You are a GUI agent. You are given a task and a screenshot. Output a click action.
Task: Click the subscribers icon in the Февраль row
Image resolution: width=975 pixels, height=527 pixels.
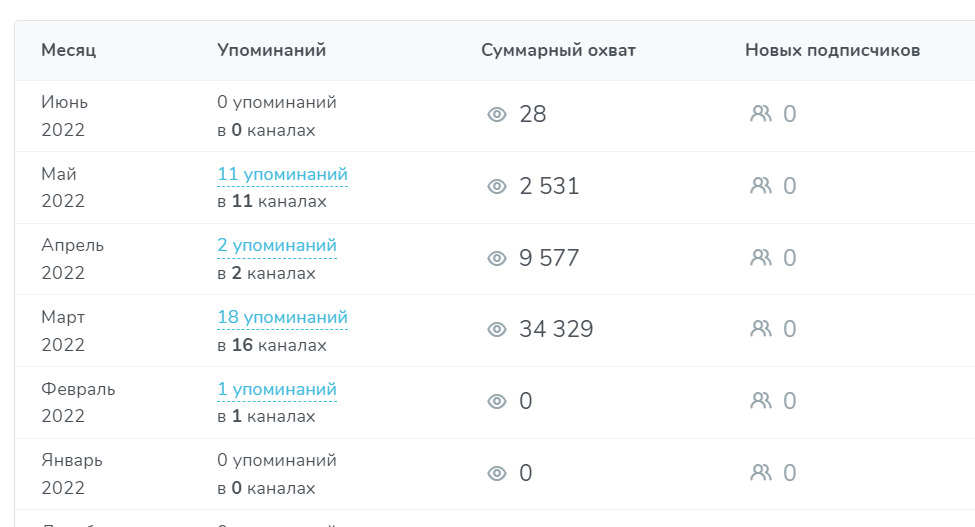pyautogui.click(x=760, y=401)
